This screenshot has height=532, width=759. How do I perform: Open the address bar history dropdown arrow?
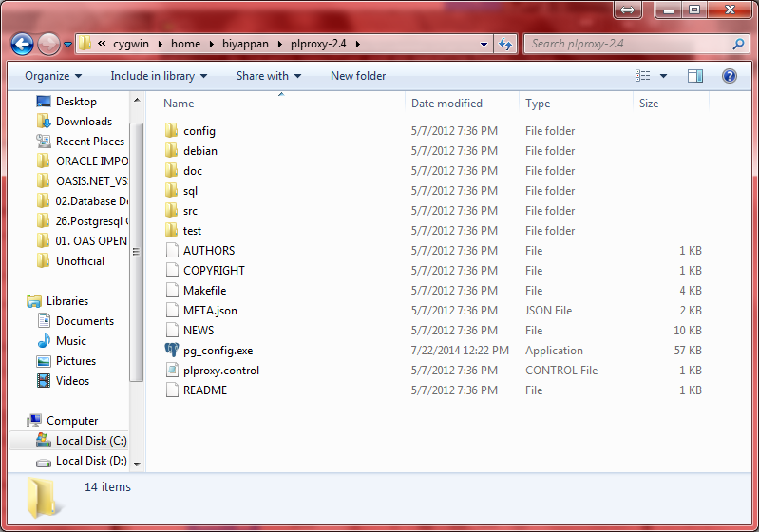click(484, 44)
